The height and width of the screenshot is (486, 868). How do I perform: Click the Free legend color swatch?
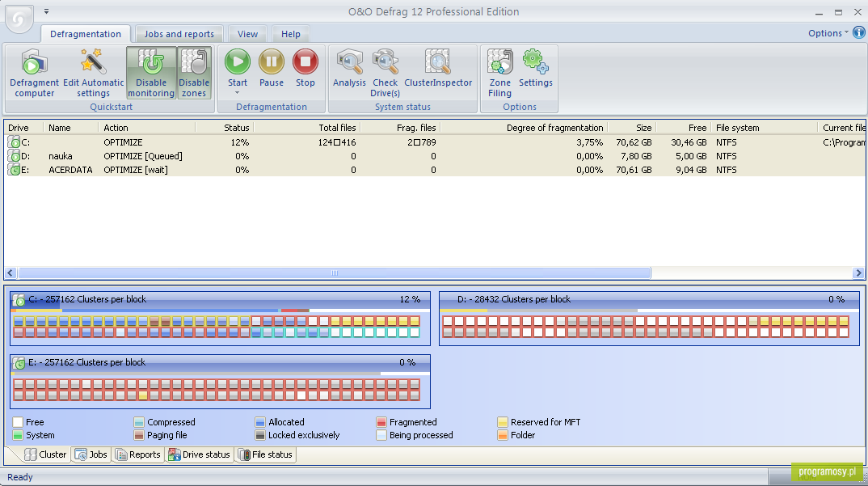(x=18, y=422)
